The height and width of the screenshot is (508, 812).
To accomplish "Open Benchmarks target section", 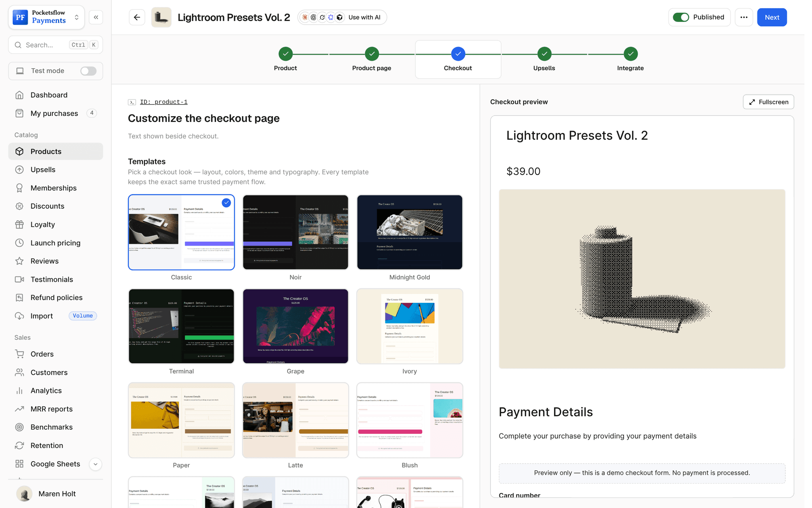I will click(56, 427).
